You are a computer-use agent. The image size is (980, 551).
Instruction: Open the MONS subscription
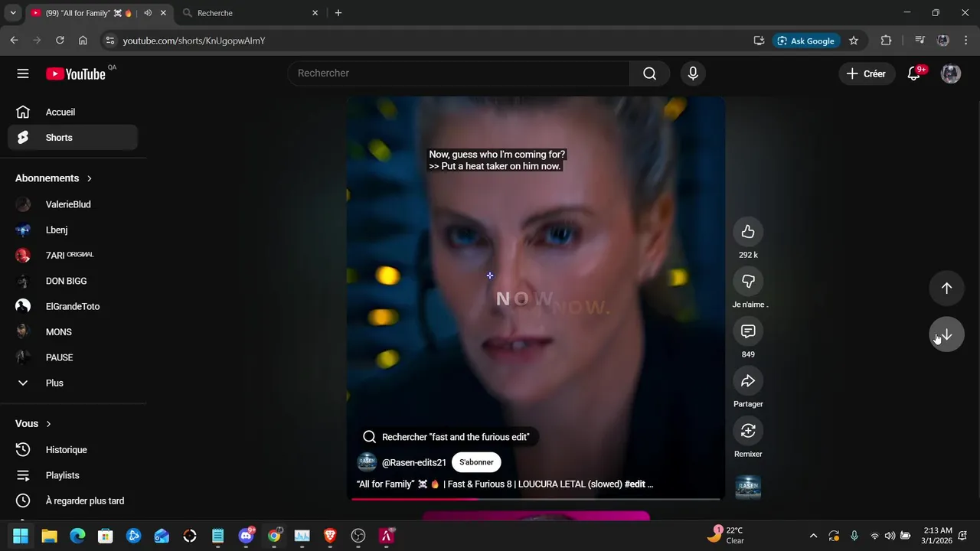[x=73, y=332]
